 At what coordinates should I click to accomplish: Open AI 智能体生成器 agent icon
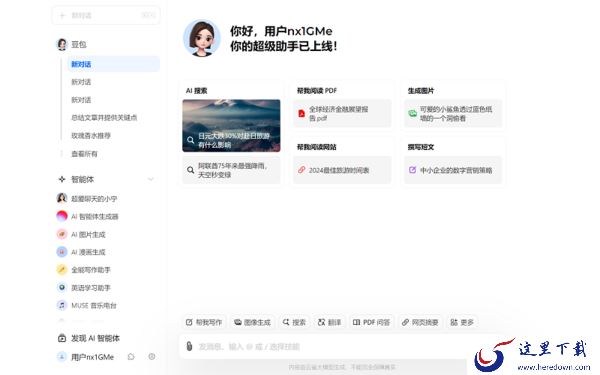(x=62, y=216)
